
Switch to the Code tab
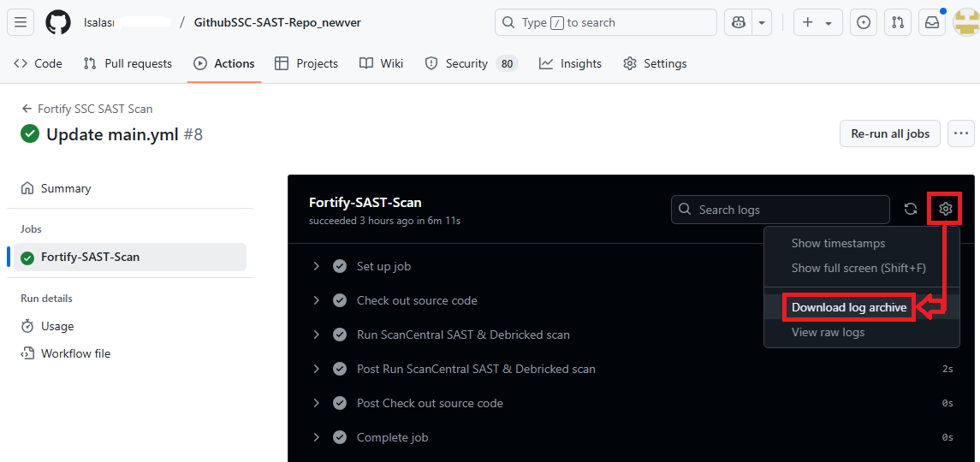[39, 63]
